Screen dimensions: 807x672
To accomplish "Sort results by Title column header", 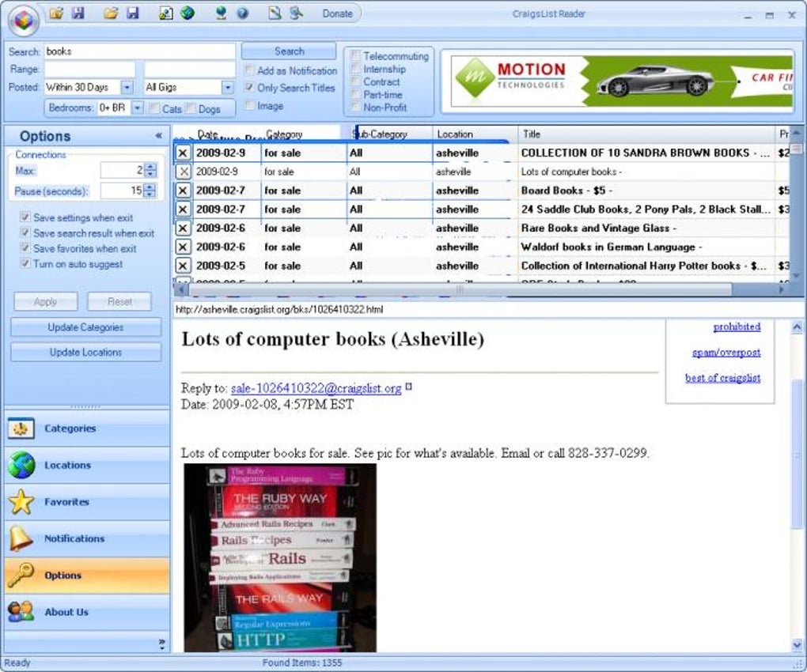I will [x=646, y=134].
